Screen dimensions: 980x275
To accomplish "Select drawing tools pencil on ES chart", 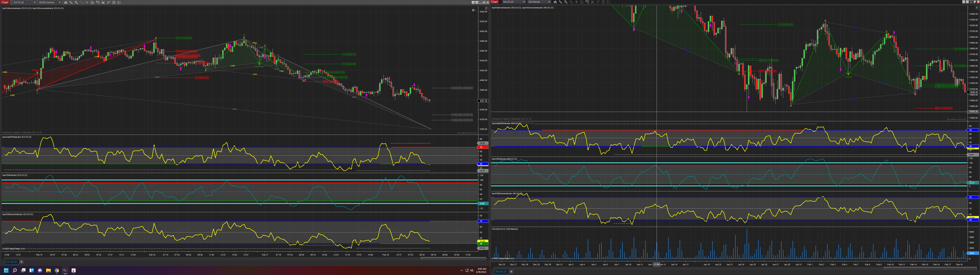I will click(x=71, y=2).
